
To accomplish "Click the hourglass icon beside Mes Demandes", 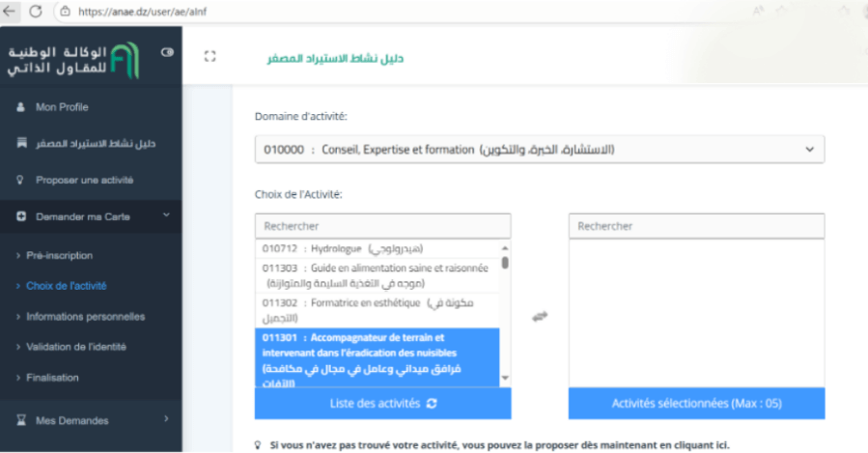I will click(20, 420).
